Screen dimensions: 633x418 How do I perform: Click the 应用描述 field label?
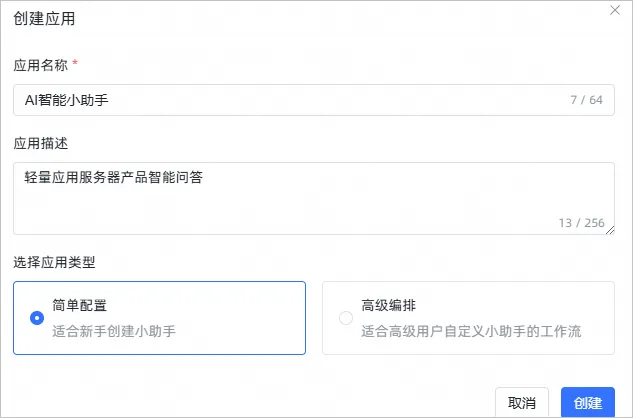click(x=39, y=143)
